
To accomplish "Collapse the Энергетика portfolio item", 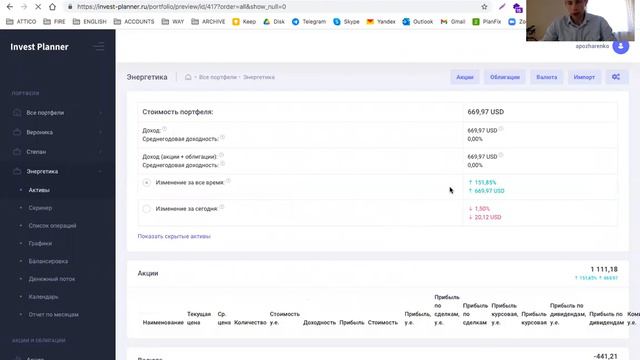I will [57, 171].
